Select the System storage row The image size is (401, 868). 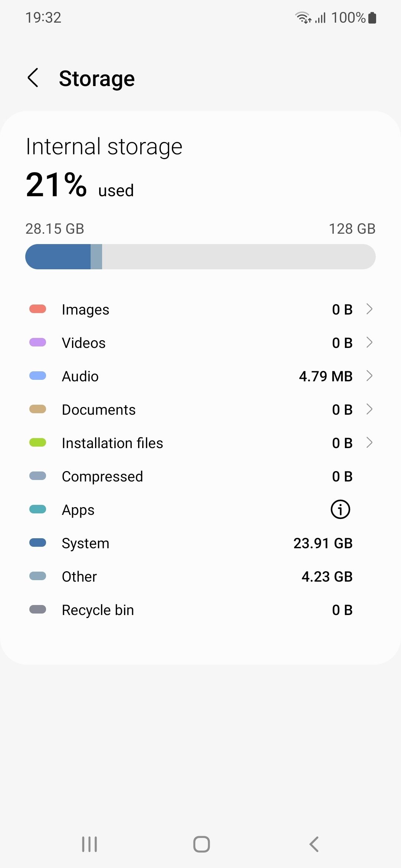200,543
